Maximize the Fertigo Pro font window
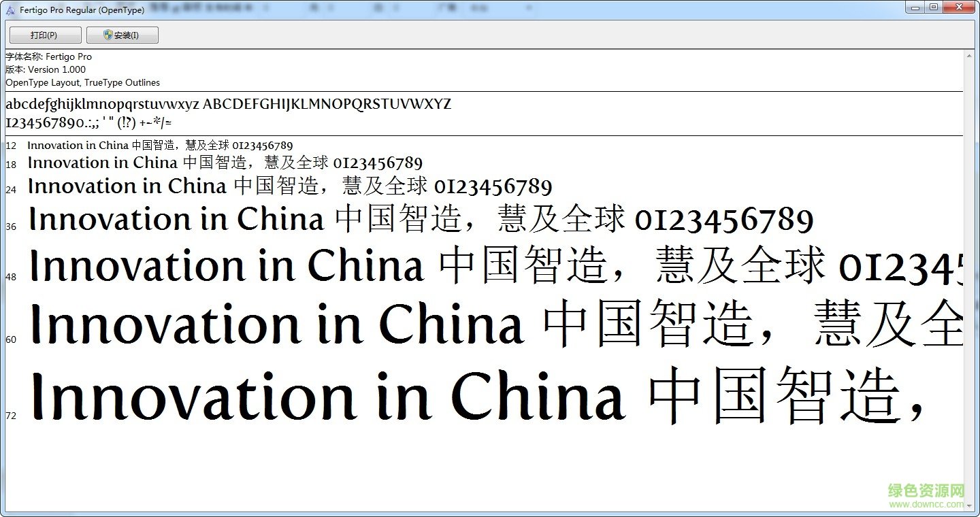 click(x=934, y=7)
